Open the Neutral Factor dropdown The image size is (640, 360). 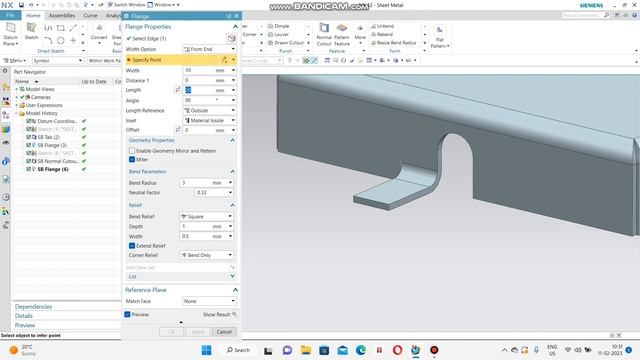(231, 192)
